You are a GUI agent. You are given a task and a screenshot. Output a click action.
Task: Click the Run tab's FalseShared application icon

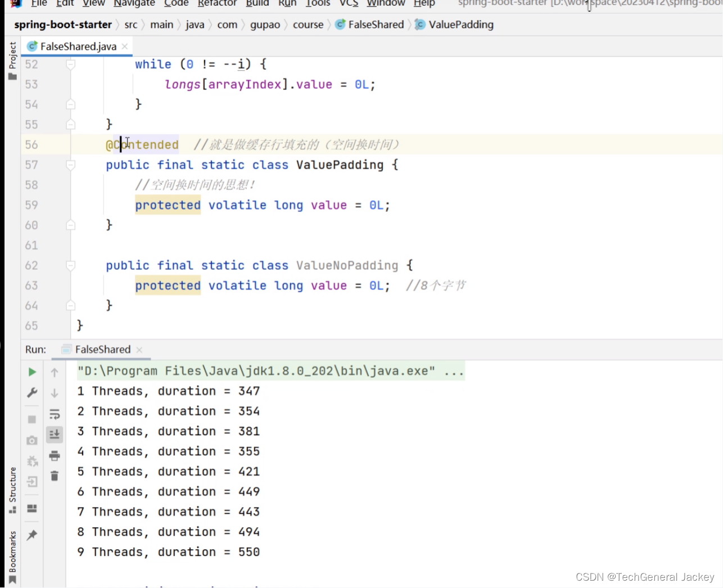click(66, 350)
